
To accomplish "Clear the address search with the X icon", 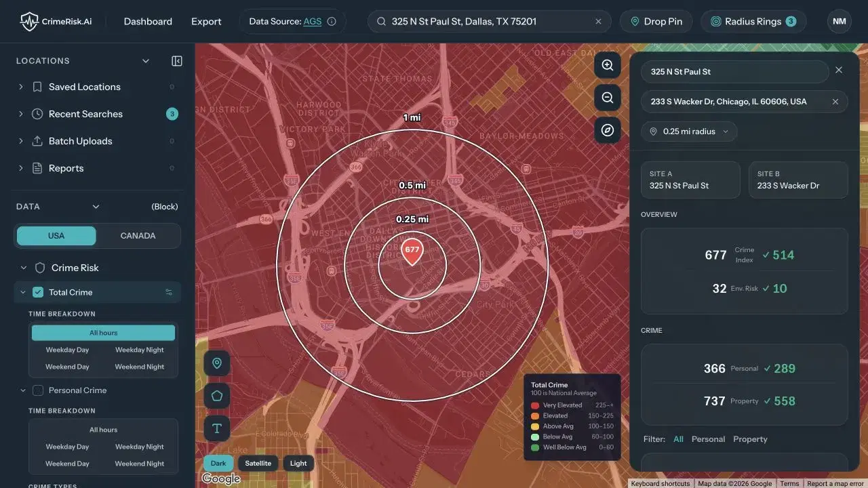I will 598,22.
